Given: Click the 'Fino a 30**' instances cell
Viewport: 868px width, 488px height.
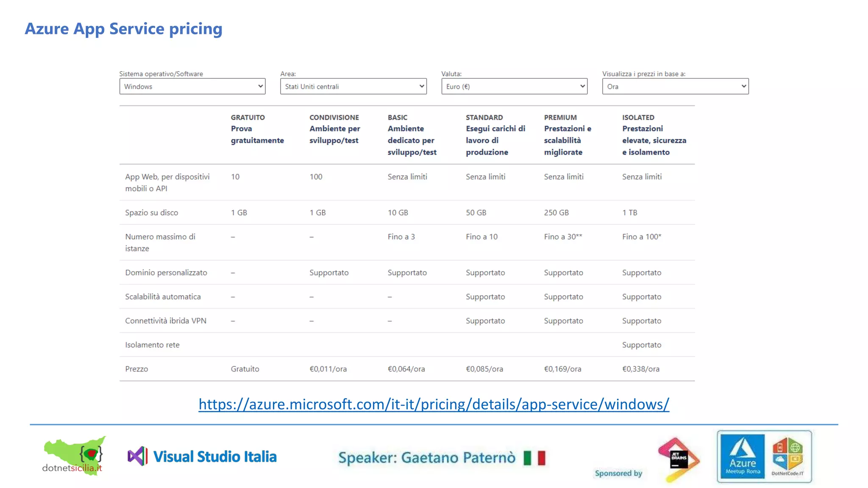Looking at the screenshot, I should pos(563,237).
